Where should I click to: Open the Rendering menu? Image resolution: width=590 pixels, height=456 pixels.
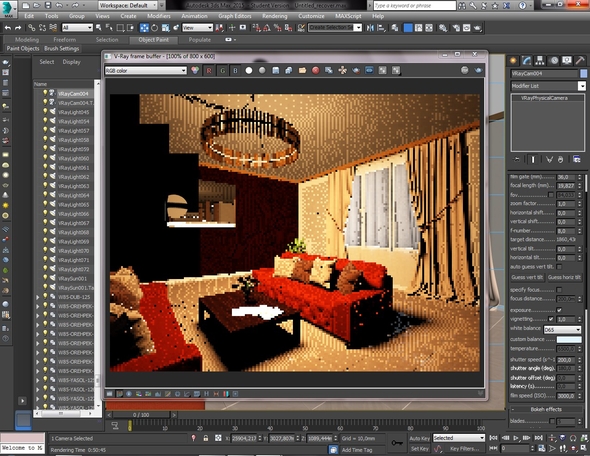274,16
